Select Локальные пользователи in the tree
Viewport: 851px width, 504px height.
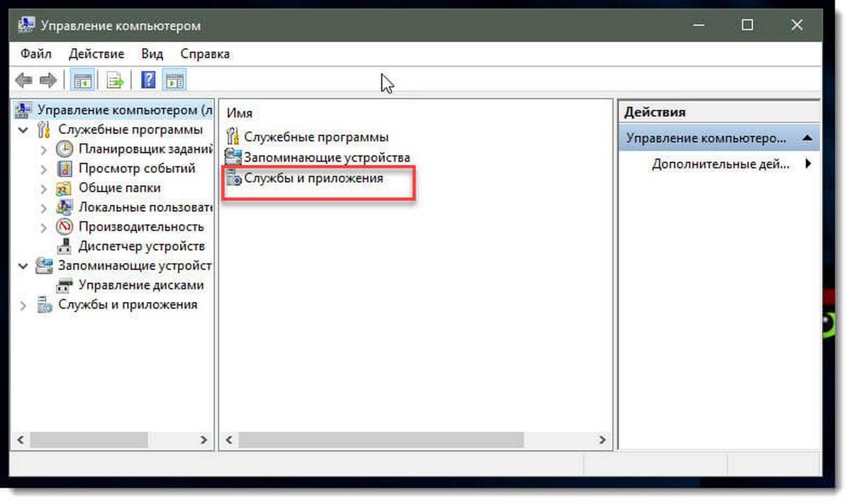(145, 207)
